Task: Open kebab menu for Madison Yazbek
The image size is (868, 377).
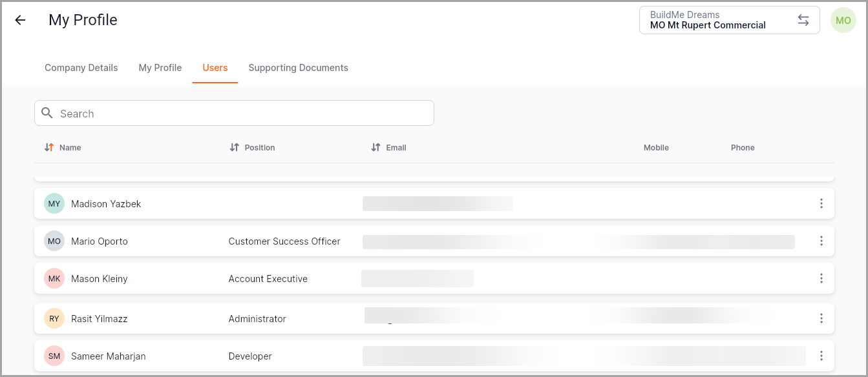Action: click(x=821, y=204)
